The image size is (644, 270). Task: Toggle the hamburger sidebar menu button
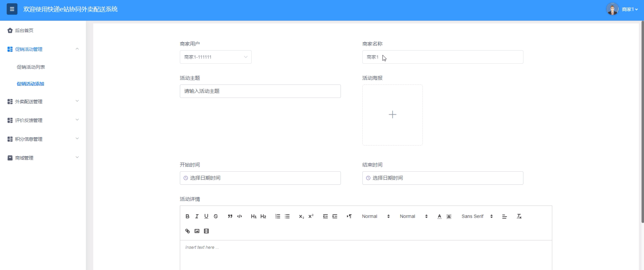[12, 9]
